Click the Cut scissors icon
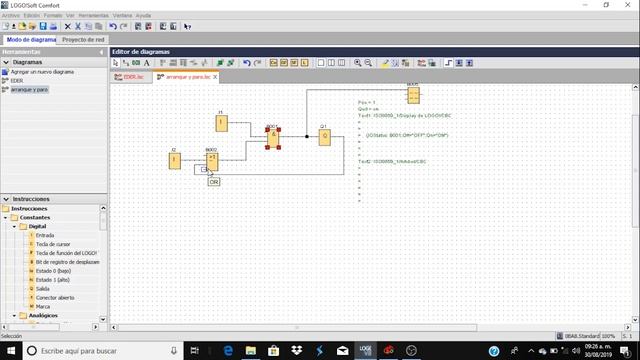This screenshot has width=640, height=360. (78, 27)
